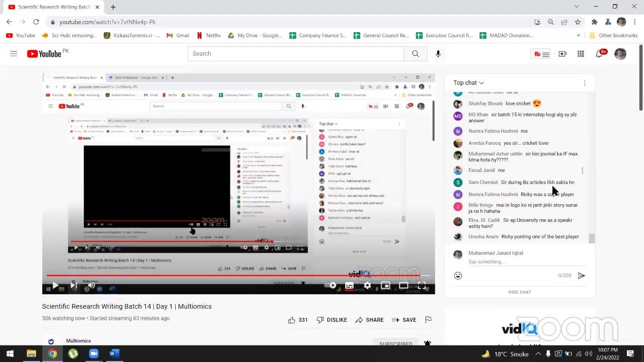Open the YouTube account avatar menu
Screen dimensions: 644x362
coord(620,54)
